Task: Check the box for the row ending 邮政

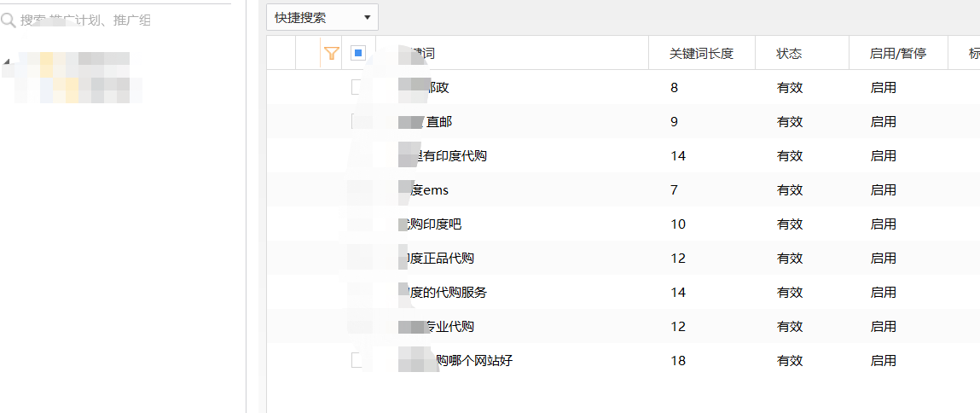Action: tap(357, 87)
